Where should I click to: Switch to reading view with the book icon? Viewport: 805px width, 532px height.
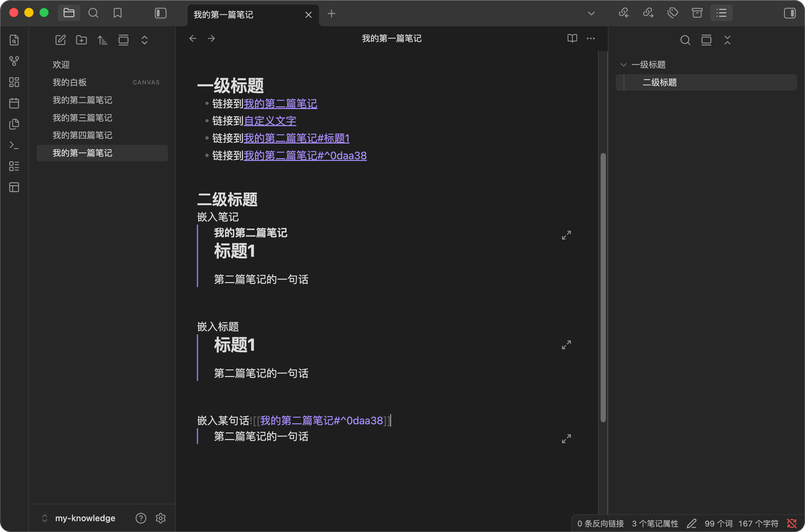[x=572, y=38]
